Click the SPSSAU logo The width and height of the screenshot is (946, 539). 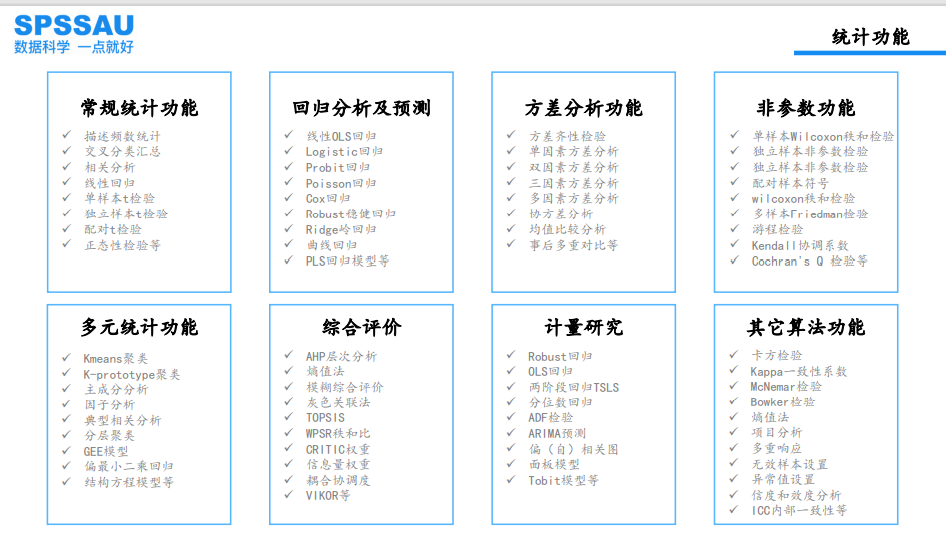coord(74,34)
